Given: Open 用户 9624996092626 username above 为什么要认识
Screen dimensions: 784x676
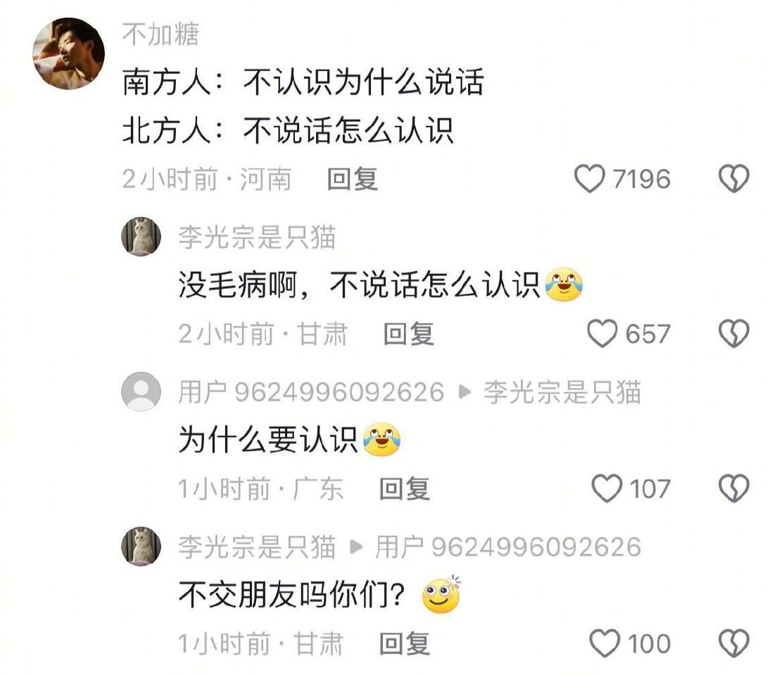Looking at the screenshot, I should click(311, 392).
